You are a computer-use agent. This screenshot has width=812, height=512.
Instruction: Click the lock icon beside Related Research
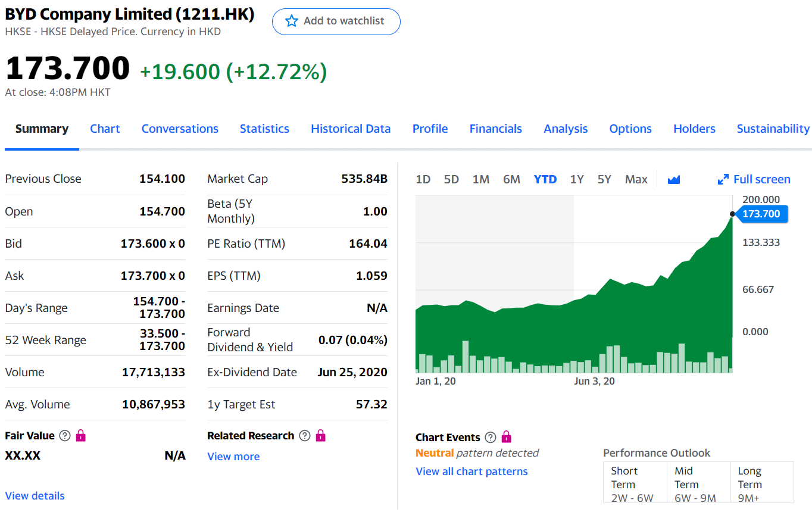click(320, 436)
